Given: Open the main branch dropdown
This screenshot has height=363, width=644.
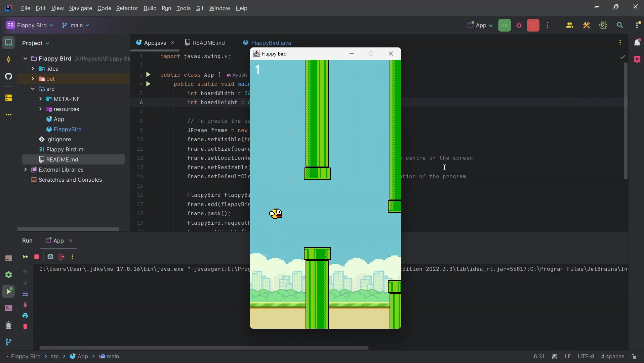Looking at the screenshot, I should tap(76, 26).
